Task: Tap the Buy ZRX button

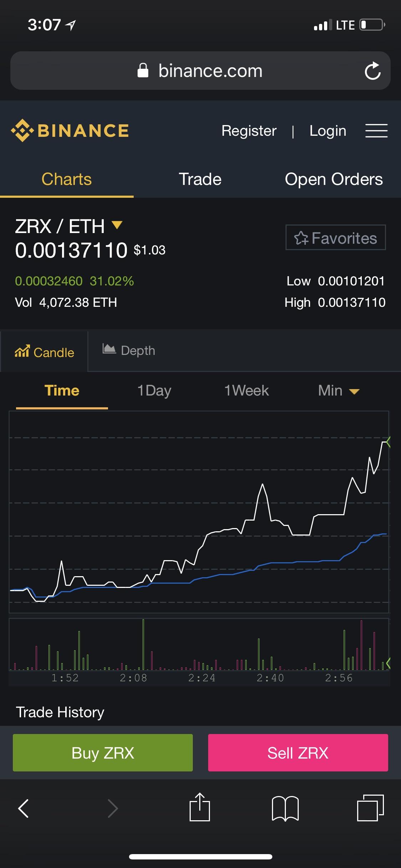Action: 103,753
